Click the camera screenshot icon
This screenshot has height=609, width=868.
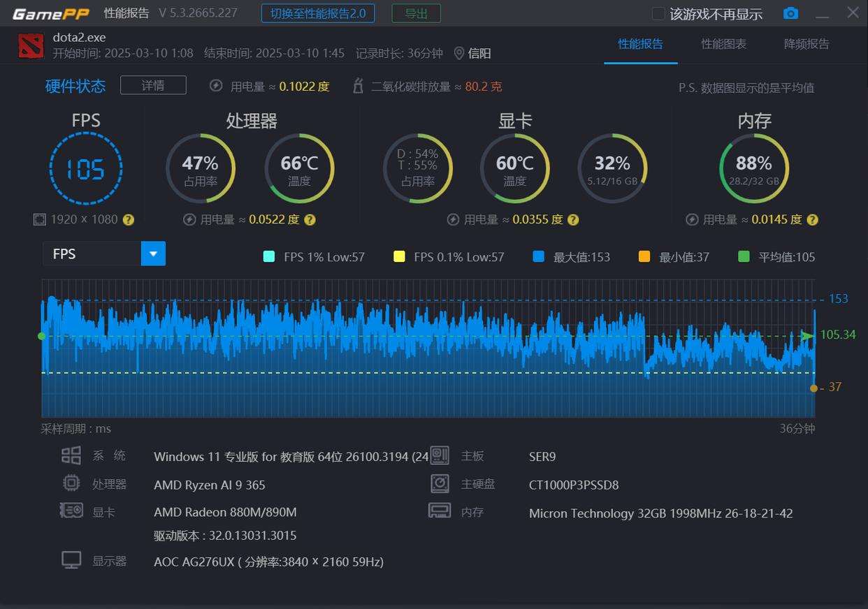coord(790,13)
